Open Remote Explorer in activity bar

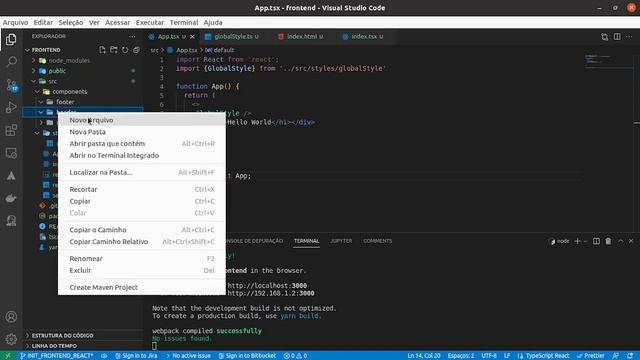click(x=11, y=153)
